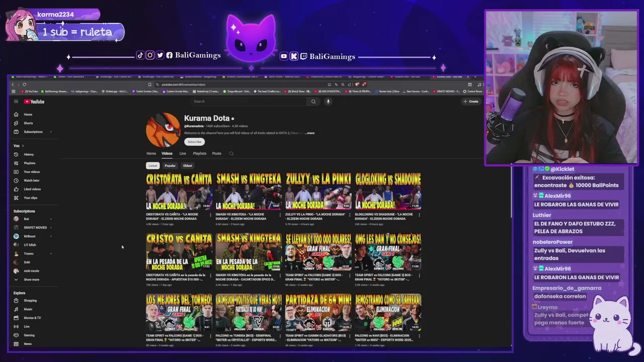This screenshot has width=644, height=362.
Task: Switch to the channel Live tab
Action: point(183,153)
